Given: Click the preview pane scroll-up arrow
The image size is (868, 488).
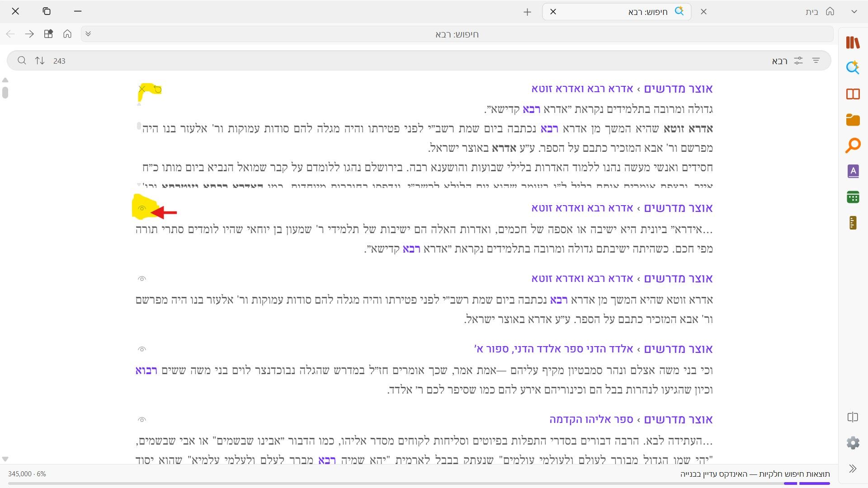Looking at the screenshot, I should coord(139,104).
